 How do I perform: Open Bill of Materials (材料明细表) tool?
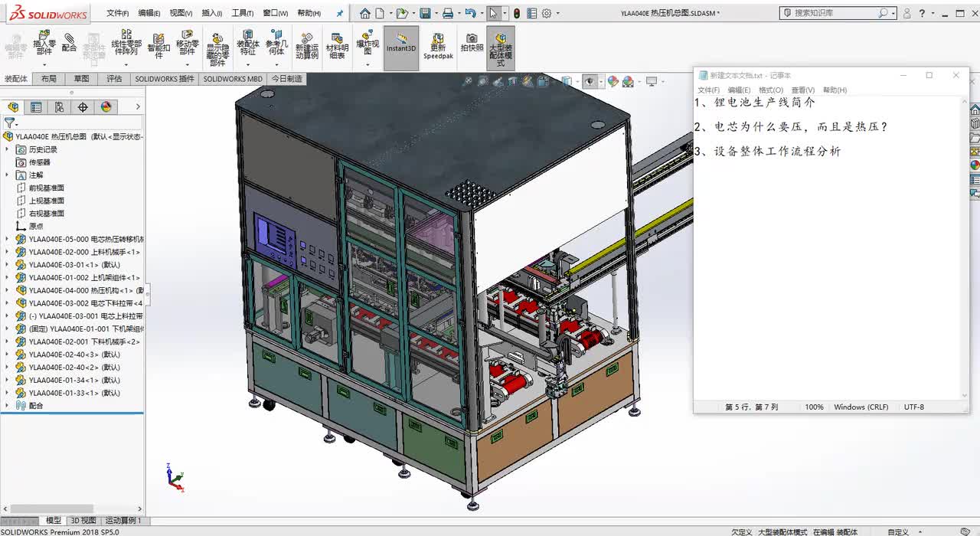click(337, 46)
